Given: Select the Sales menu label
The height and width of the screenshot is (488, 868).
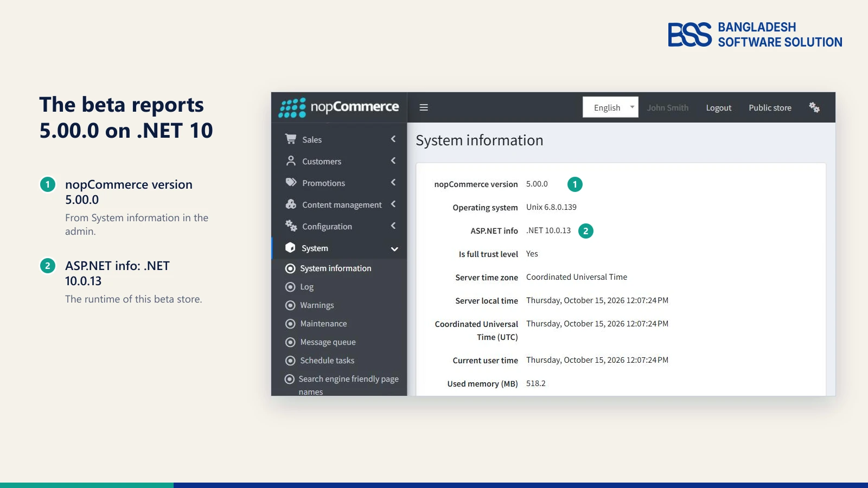Looking at the screenshot, I should 312,140.
